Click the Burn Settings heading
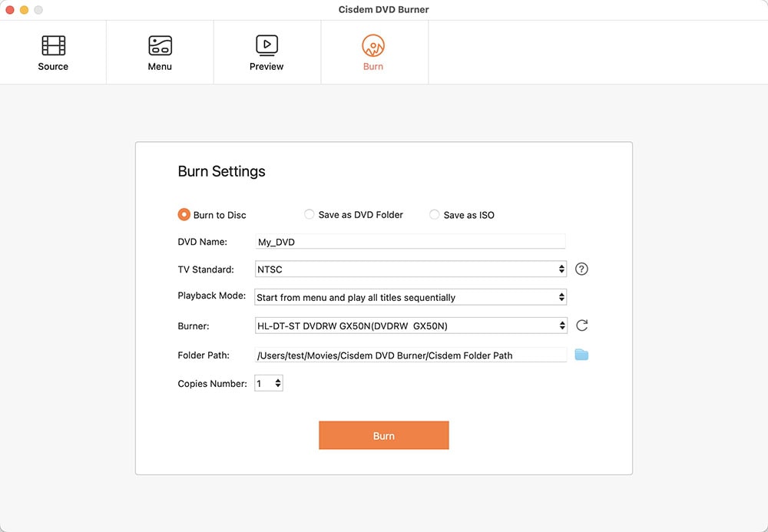 pyautogui.click(x=221, y=171)
